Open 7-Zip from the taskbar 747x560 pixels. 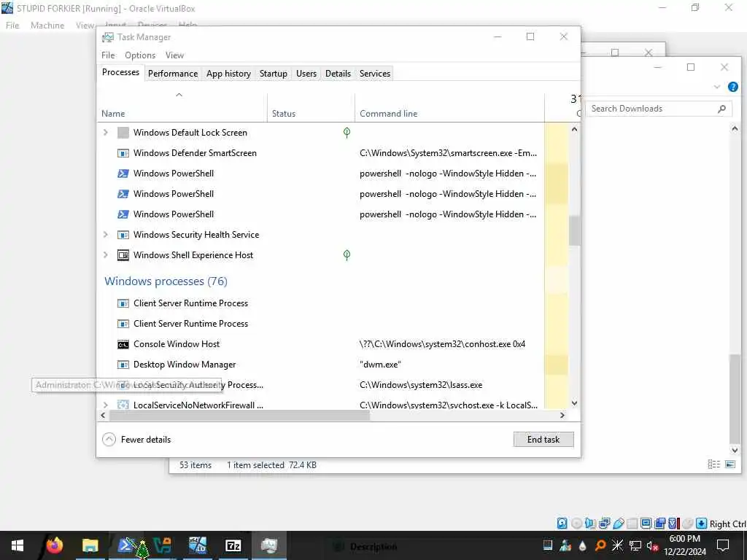click(233, 545)
